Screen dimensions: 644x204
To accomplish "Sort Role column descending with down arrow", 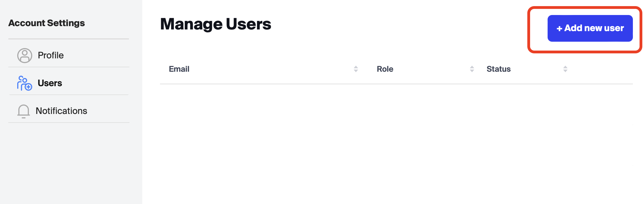I will click(x=472, y=71).
